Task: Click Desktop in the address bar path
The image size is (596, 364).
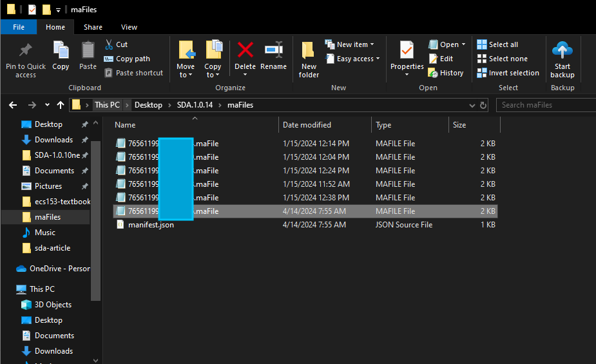Action: [148, 105]
